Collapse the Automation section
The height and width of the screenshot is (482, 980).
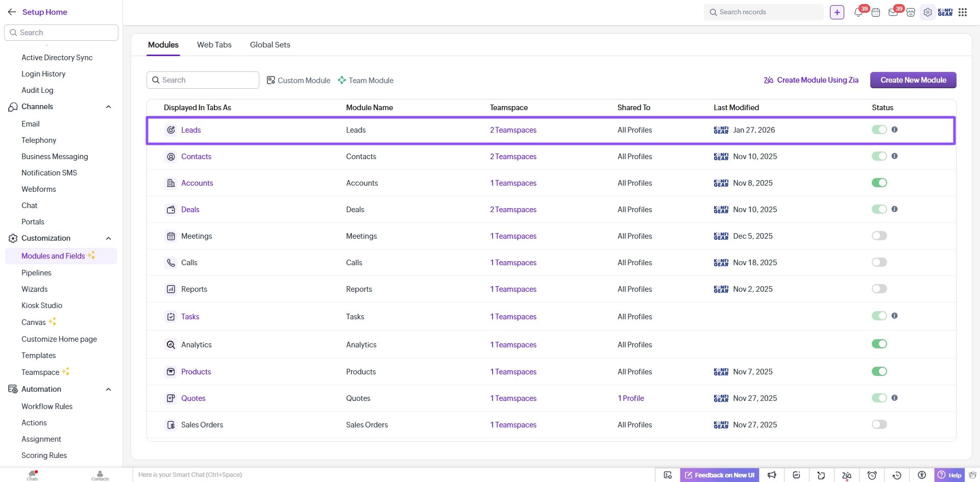(108, 389)
